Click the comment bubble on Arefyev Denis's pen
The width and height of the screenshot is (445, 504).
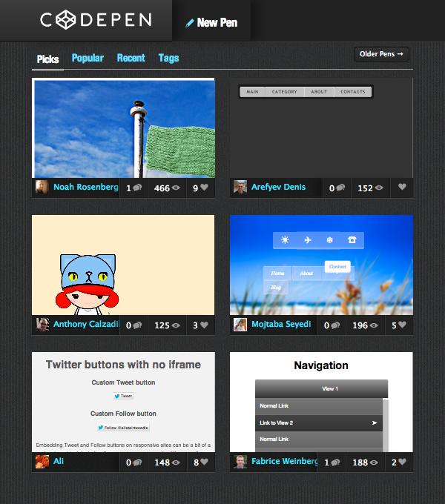coord(340,188)
